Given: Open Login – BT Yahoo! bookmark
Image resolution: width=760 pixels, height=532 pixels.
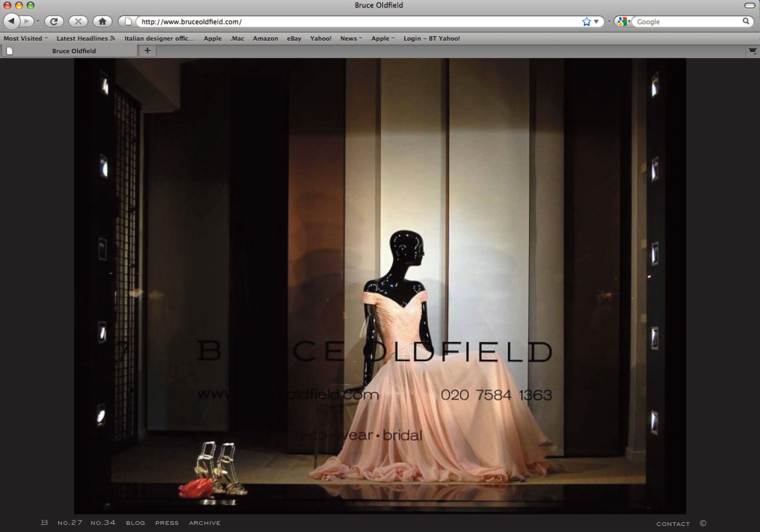Looking at the screenshot, I should (432, 39).
